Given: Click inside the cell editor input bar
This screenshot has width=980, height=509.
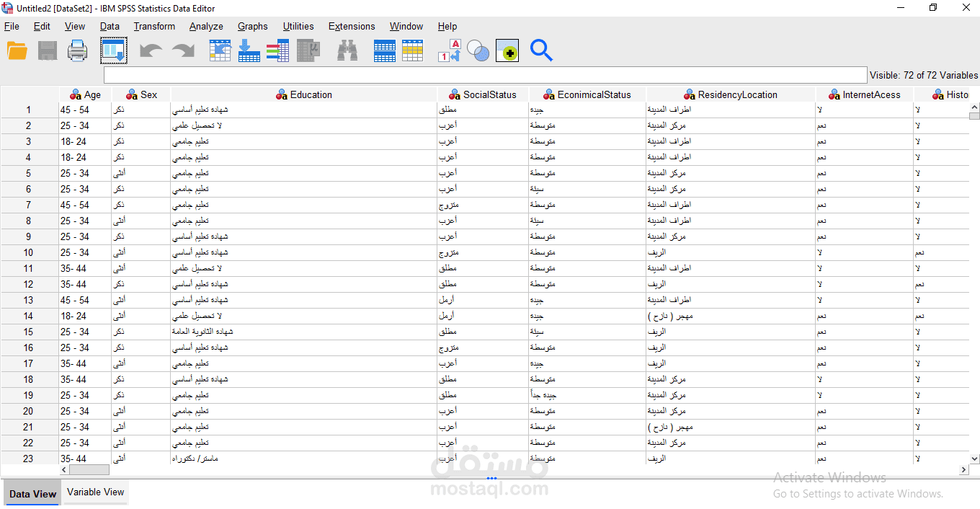Looking at the screenshot, I should pyautogui.click(x=486, y=75).
